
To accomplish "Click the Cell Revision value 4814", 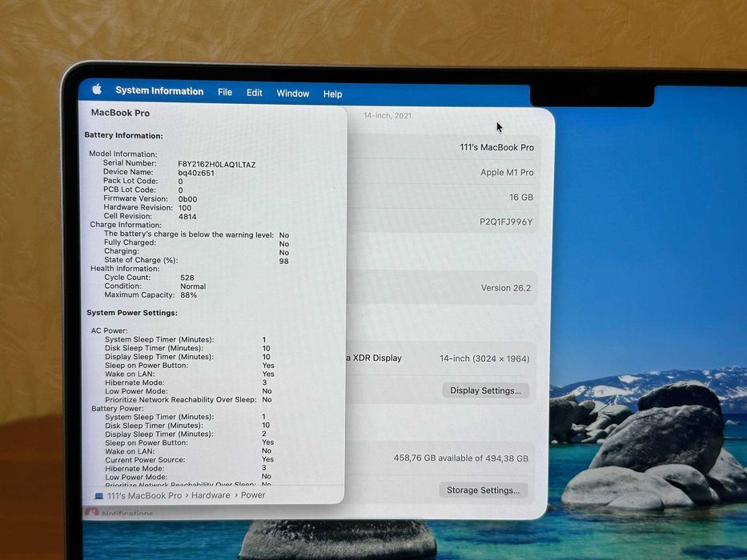I will point(187,217).
